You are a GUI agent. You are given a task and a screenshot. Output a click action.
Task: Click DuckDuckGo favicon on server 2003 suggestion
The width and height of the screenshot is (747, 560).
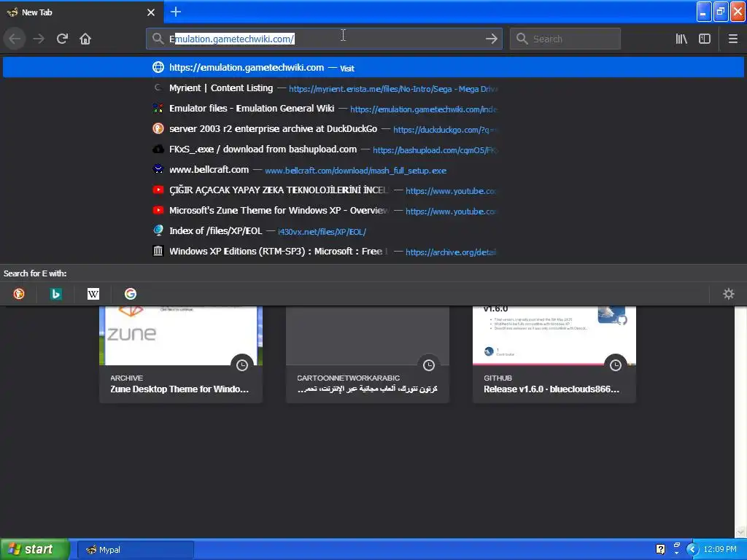coord(158,128)
